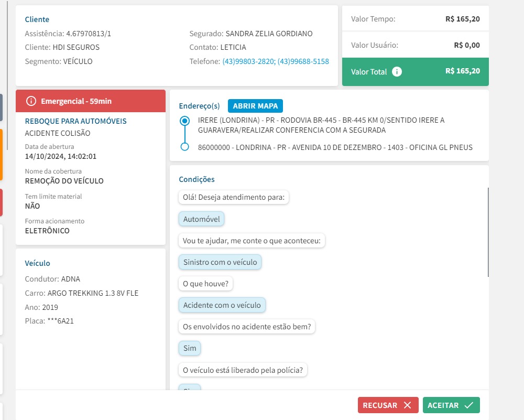The width and height of the screenshot is (524, 420).
Task: Click the REBOQUE PARA AUTOMÓVEIS heading
Action: click(76, 121)
